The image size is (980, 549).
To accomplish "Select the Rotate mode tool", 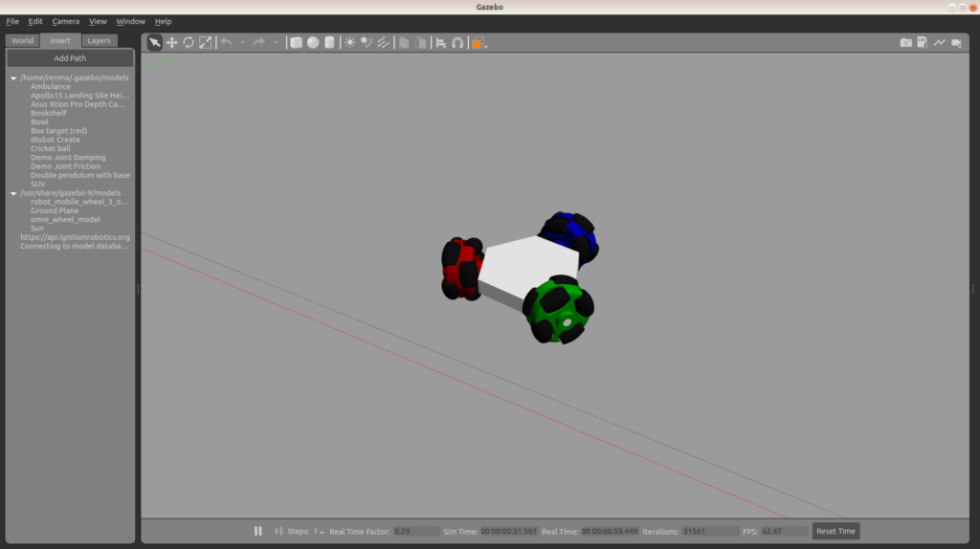I will click(189, 42).
